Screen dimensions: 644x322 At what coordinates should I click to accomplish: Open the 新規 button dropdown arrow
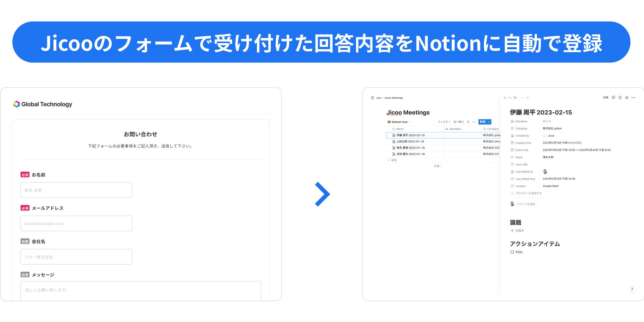click(489, 122)
